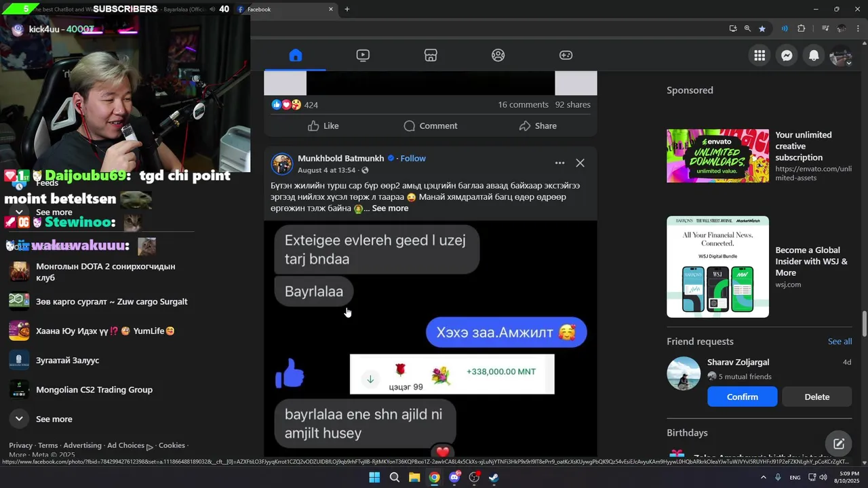The width and height of the screenshot is (868, 488).
Task: Open the Groups tab icon
Action: click(x=498, y=56)
